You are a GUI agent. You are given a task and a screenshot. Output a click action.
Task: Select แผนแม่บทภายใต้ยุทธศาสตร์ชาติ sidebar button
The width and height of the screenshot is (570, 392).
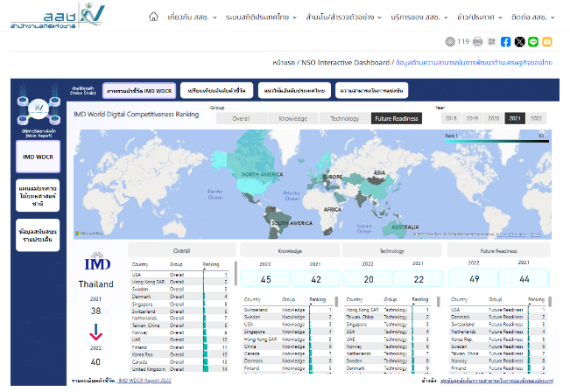(x=38, y=195)
